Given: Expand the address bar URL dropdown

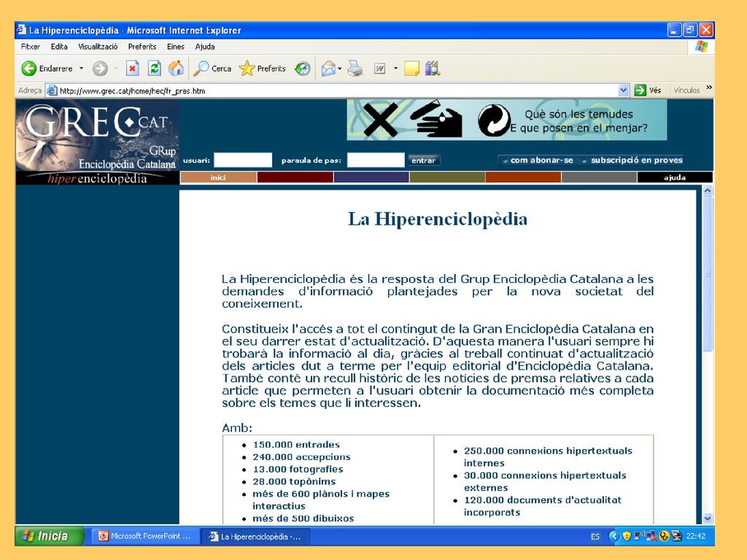Looking at the screenshot, I should click(x=623, y=90).
